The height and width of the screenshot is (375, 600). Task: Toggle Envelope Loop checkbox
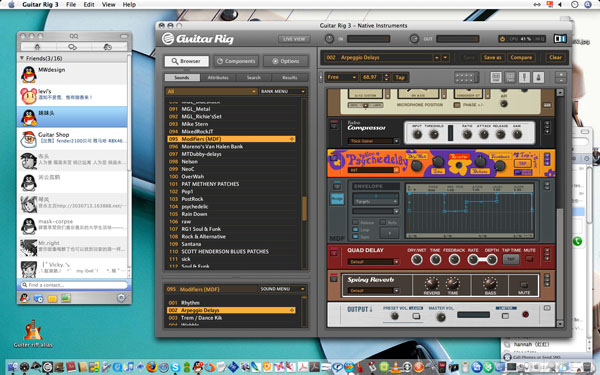point(355,230)
